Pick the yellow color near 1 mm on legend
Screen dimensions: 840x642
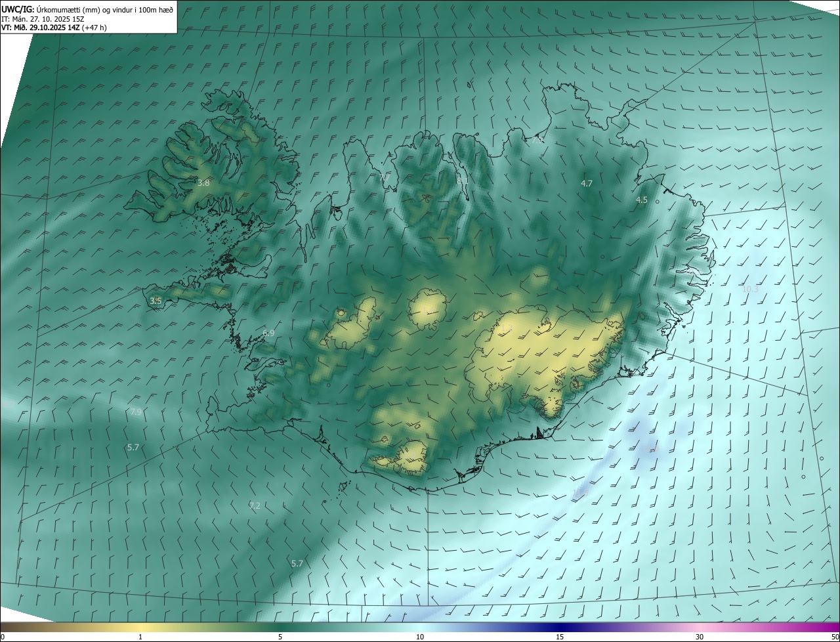[140, 627]
